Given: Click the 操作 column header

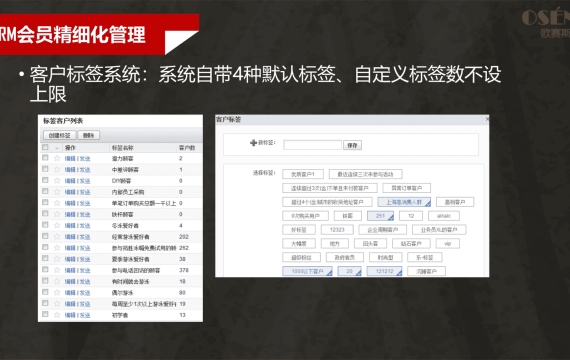Looking at the screenshot, I should pos(70,148).
